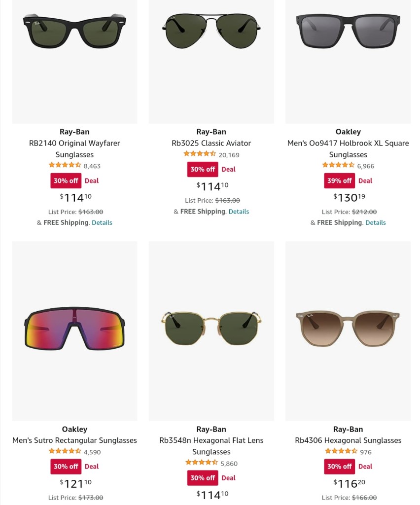Click the Rb4306 Hexagonal Sunglasses title
Screen dimensions: 420x505
[x=348, y=440]
